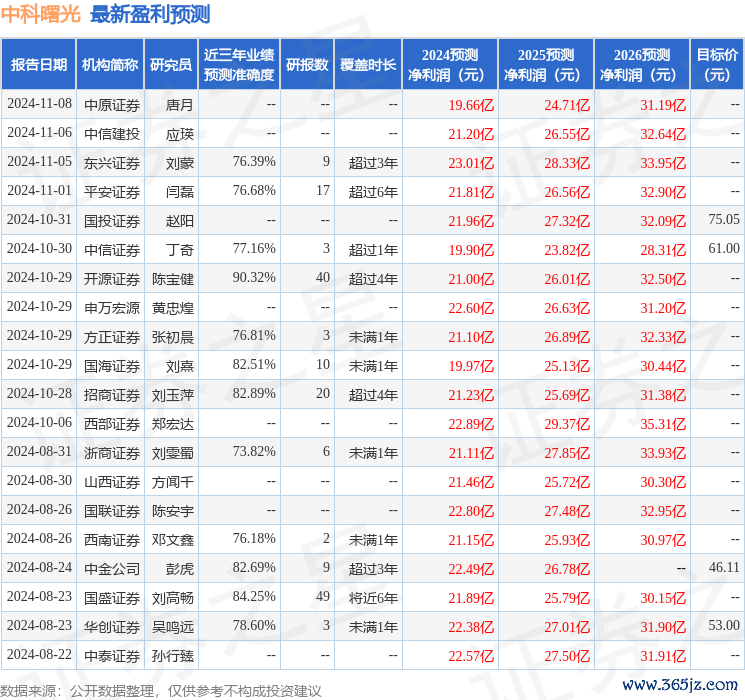Click the 中科曙光 title text
The height and width of the screenshot is (700, 745).
(x=41, y=15)
